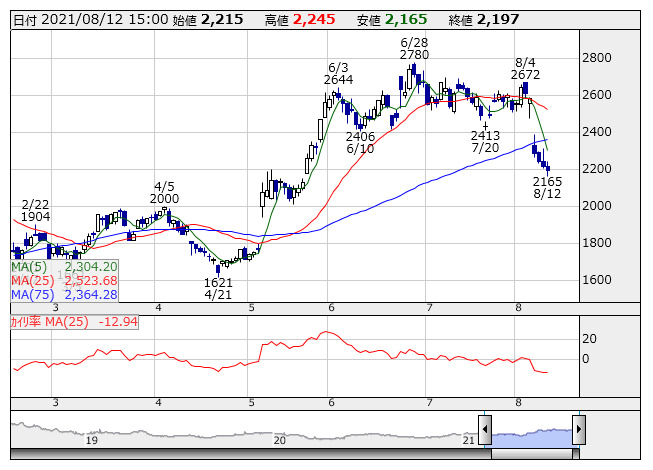Viewport: 653px width, 470px height.
Task: Click the 2406 6/10 low label
Action: tap(360, 142)
